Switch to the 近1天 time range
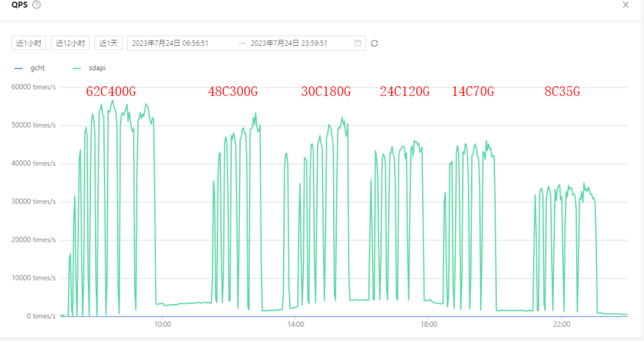Screen dimensions: 644x341 click(x=108, y=43)
